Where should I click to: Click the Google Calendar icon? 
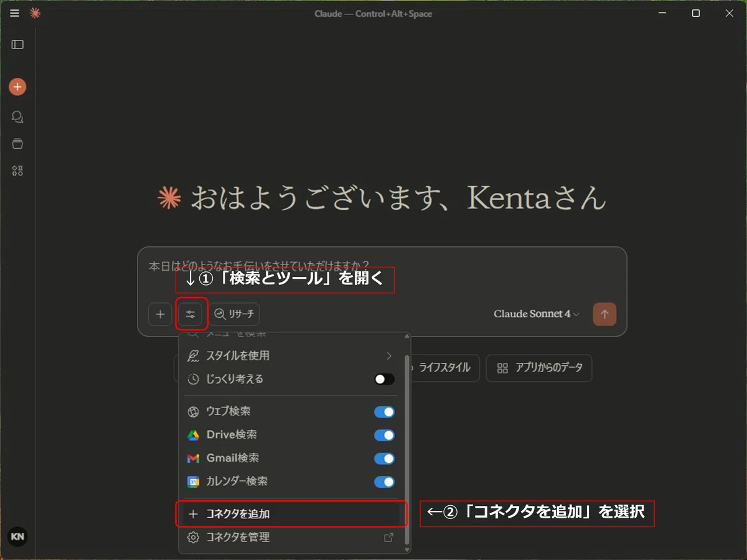pos(194,482)
